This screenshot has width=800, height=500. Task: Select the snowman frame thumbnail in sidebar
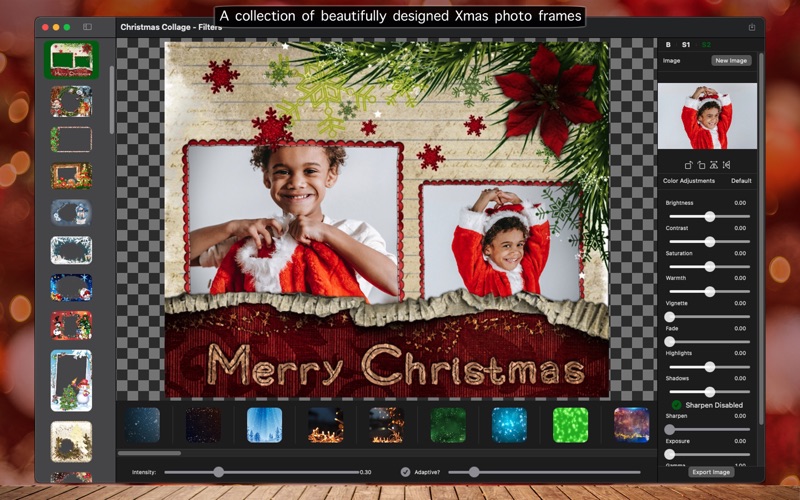[x=71, y=380]
